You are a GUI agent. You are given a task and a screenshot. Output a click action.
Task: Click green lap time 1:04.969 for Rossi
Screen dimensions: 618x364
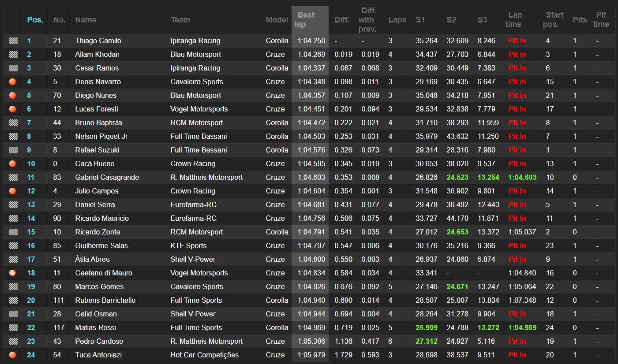(x=522, y=327)
